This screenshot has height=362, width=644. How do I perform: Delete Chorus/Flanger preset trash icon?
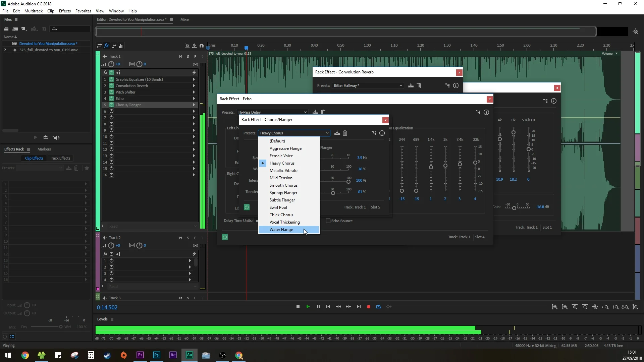pyautogui.click(x=345, y=133)
